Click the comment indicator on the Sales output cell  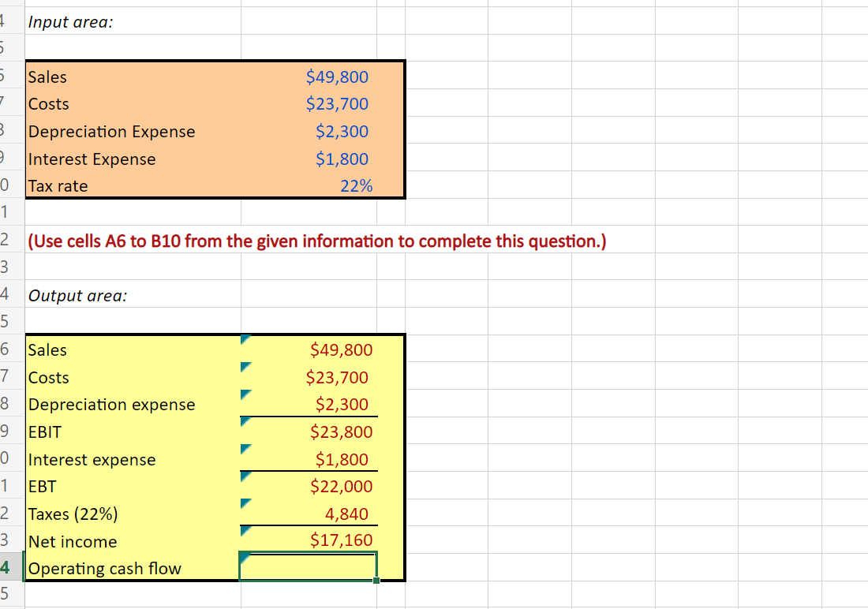click(245, 339)
